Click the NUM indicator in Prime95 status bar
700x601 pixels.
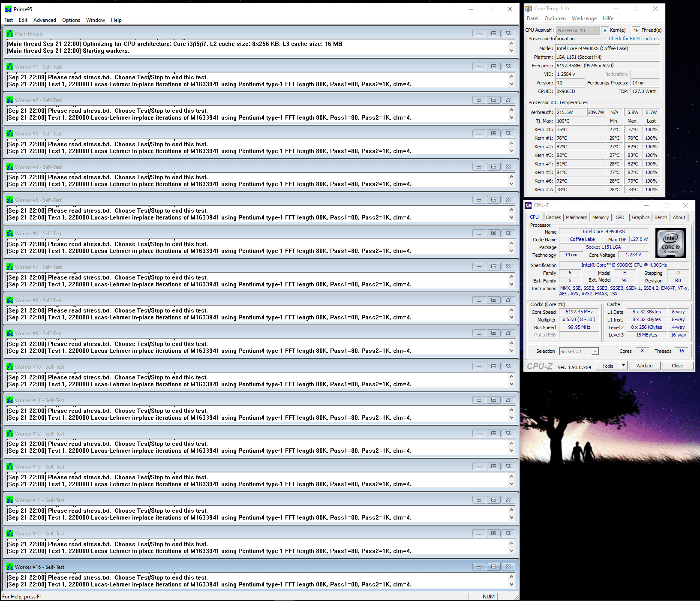[x=489, y=596]
